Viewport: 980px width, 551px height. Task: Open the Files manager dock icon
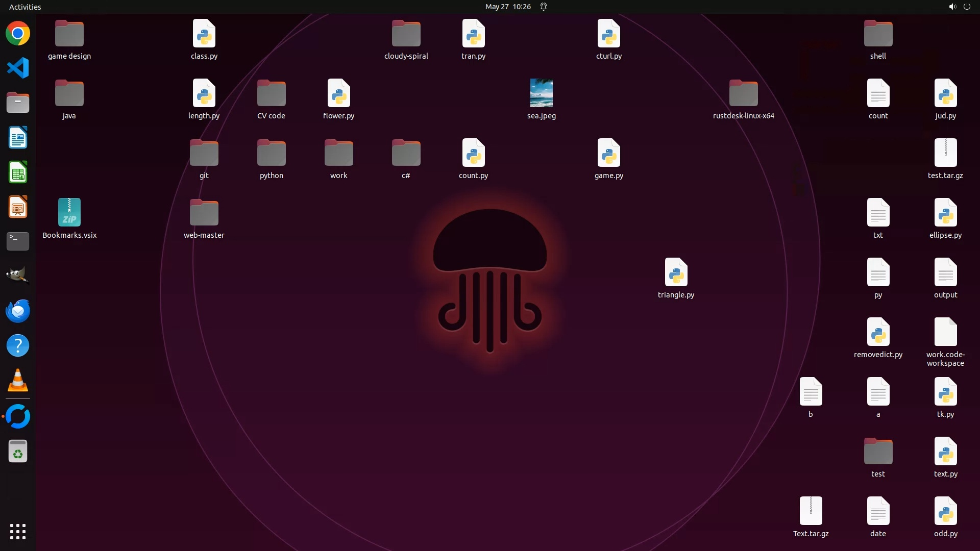tap(18, 103)
